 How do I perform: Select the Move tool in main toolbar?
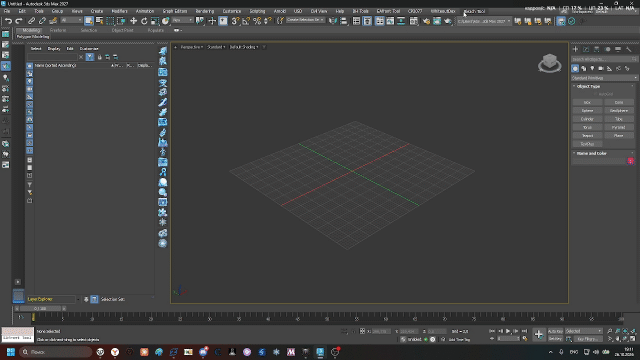point(133,21)
